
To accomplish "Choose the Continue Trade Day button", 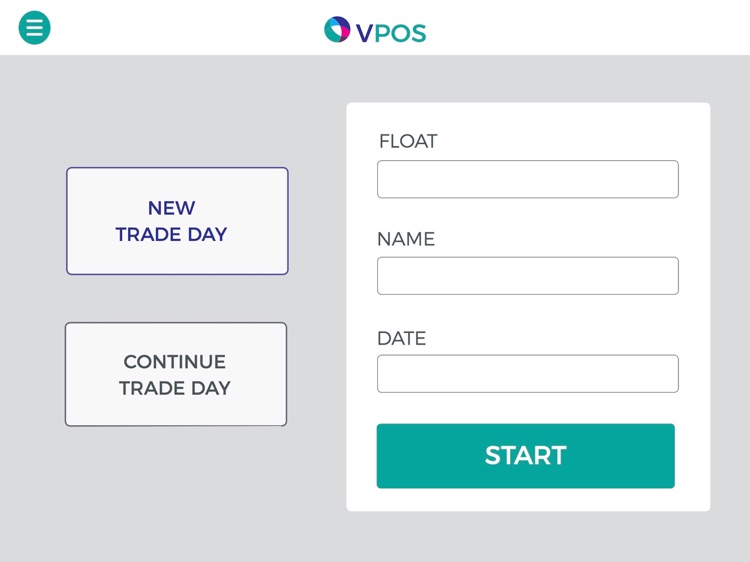I will [176, 374].
